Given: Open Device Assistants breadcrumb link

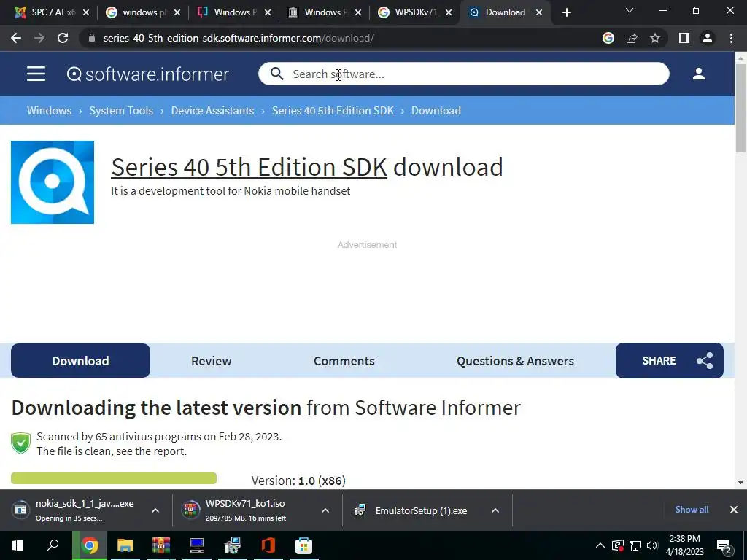Looking at the screenshot, I should tap(212, 111).
